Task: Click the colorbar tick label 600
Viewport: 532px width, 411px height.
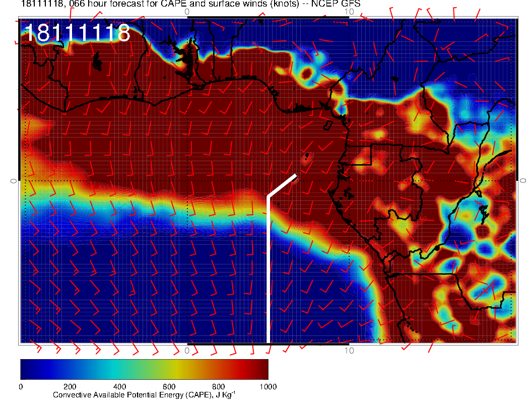Action: (x=169, y=387)
